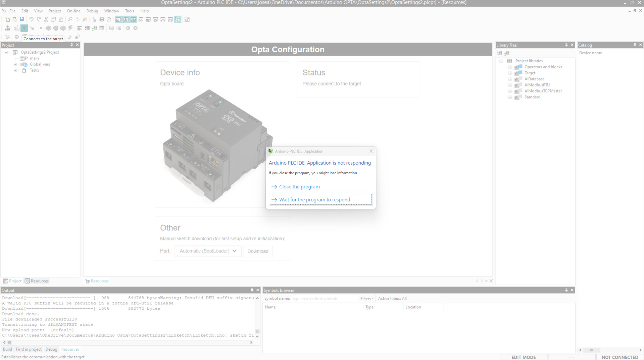
Task: Click the Cut icon in the toolbar
Action: (x=46, y=19)
